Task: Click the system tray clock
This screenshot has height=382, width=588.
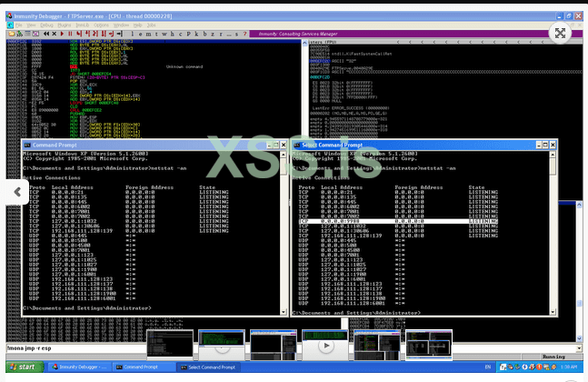Action: [569, 367]
